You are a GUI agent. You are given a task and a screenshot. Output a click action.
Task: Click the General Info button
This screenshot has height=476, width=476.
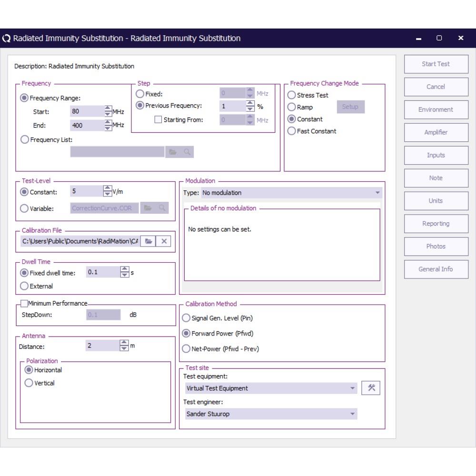click(436, 269)
